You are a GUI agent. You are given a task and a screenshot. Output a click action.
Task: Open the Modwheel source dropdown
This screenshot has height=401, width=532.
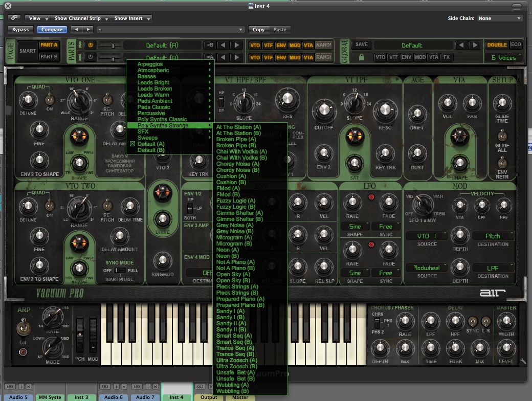pos(427,268)
